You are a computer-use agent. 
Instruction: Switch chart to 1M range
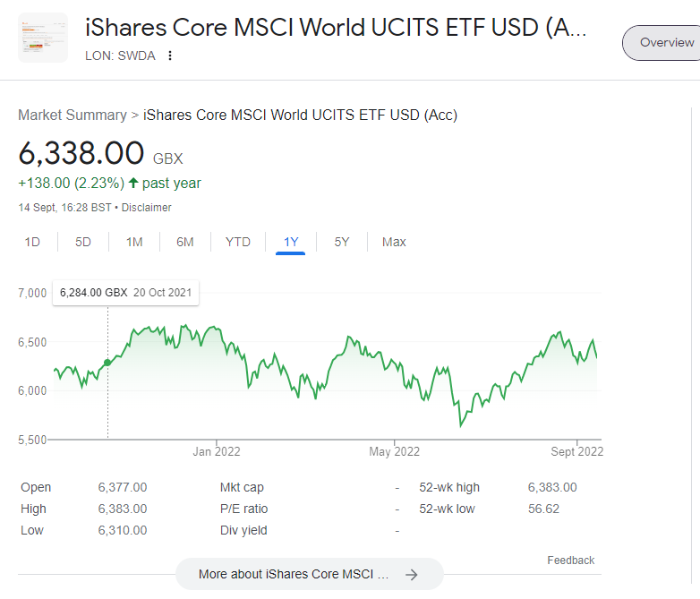134,242
